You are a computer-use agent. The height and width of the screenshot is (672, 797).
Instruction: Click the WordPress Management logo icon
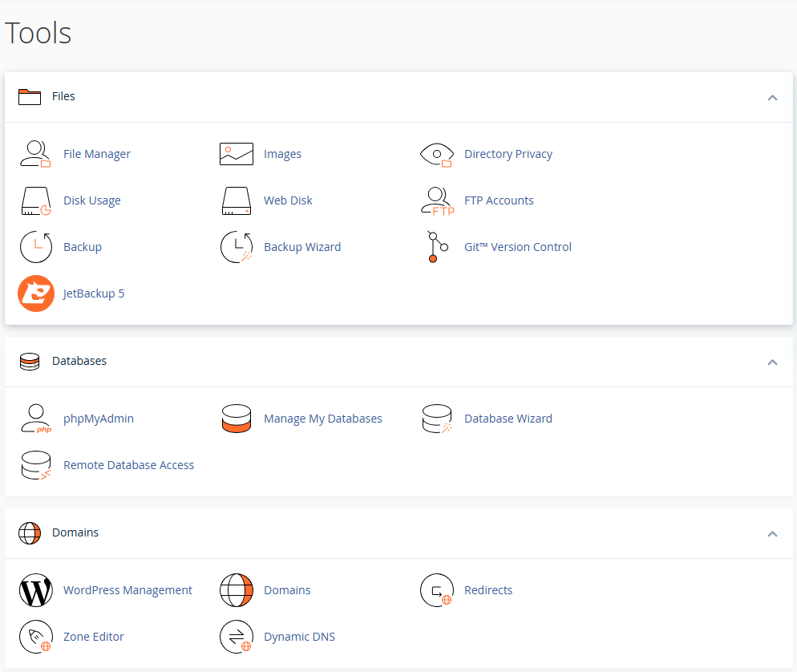tap(35, 591)
